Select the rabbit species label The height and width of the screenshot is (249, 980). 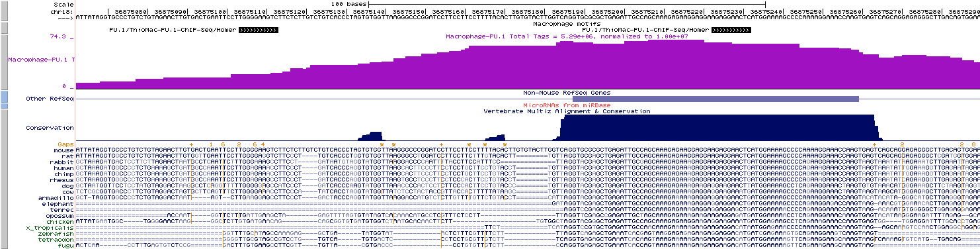point(61,163)
